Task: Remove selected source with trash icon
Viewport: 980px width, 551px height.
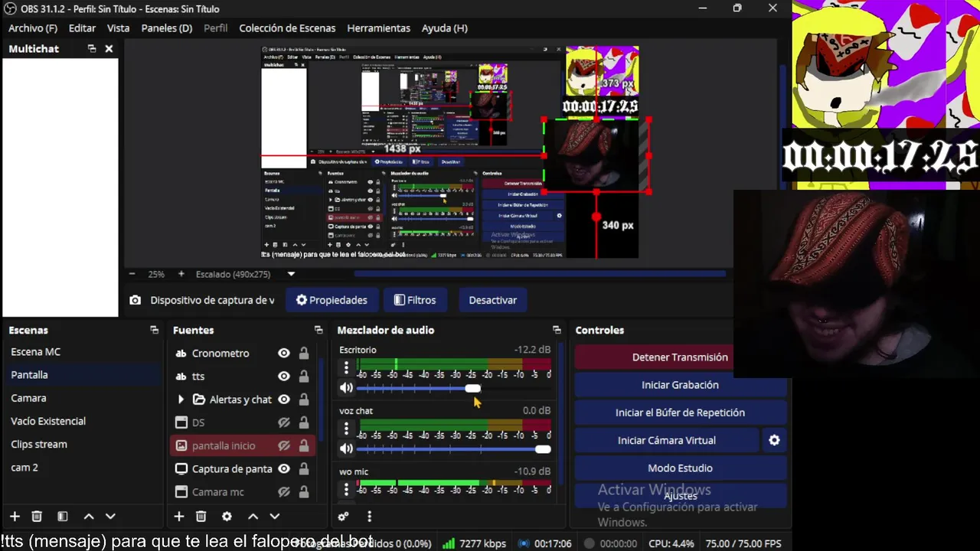Action: (201, 517)
